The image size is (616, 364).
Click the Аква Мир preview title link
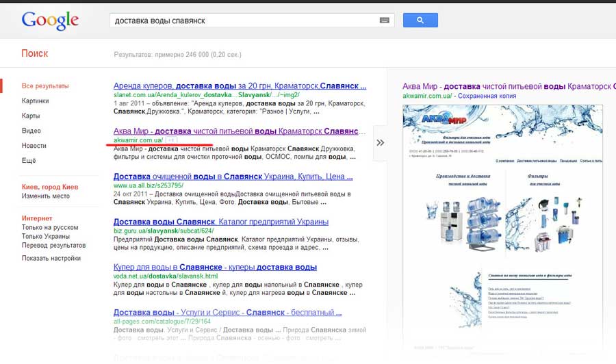point(509,86)
